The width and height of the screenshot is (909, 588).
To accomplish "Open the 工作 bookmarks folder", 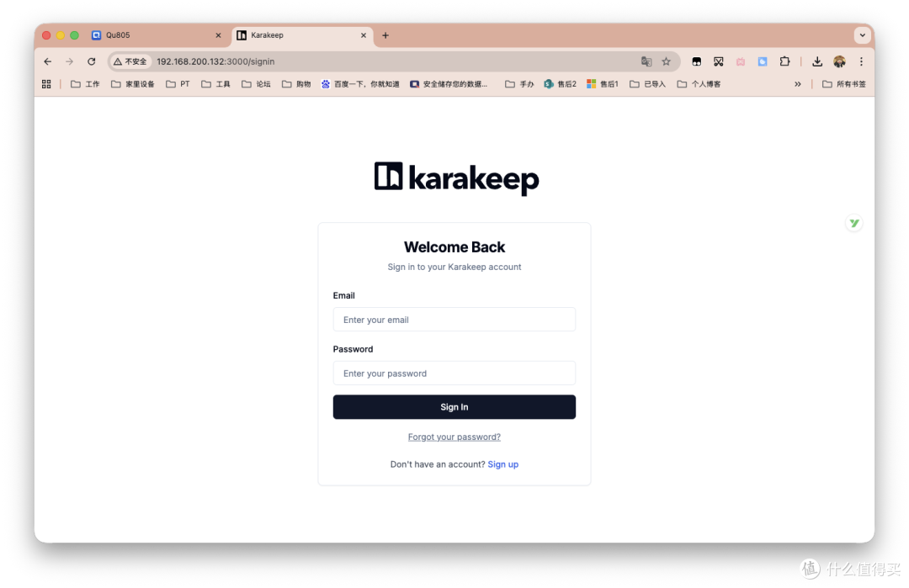I will point(85,84).
